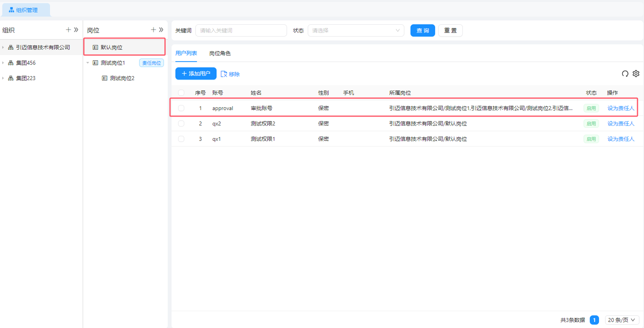
Task: Expand the 引迈信息技术有限公司 tree node
Action: 3,47
